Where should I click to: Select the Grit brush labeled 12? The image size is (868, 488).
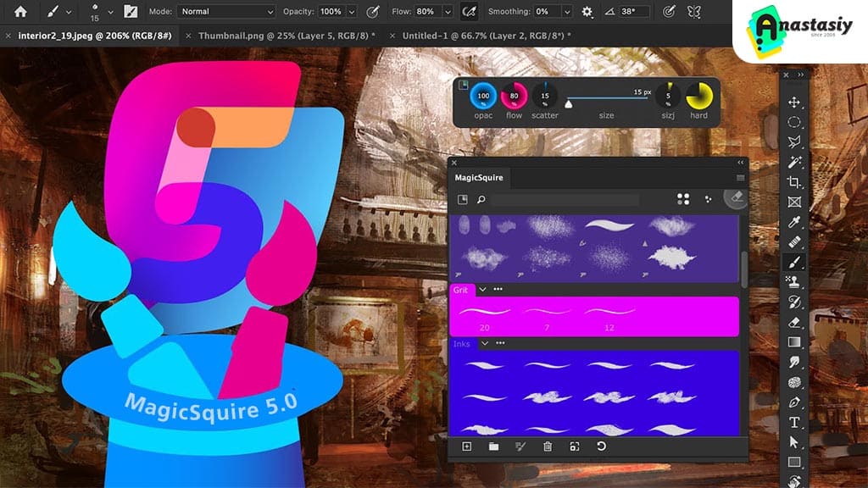[609, 317]
